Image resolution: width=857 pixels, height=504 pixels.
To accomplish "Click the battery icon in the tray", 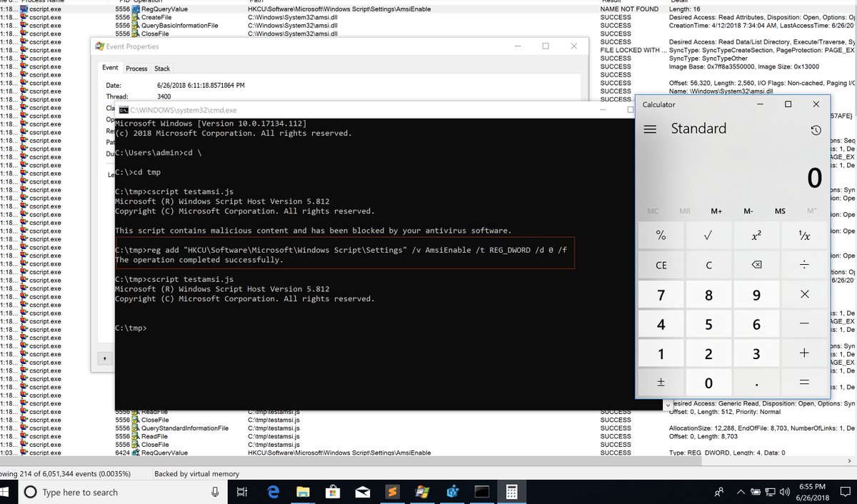I will (x=756, y=492).
